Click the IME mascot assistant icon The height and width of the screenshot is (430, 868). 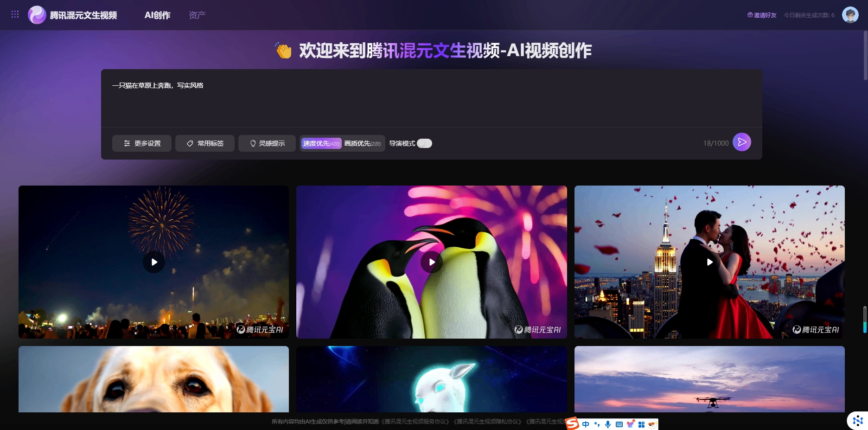[x=652, y=424]
